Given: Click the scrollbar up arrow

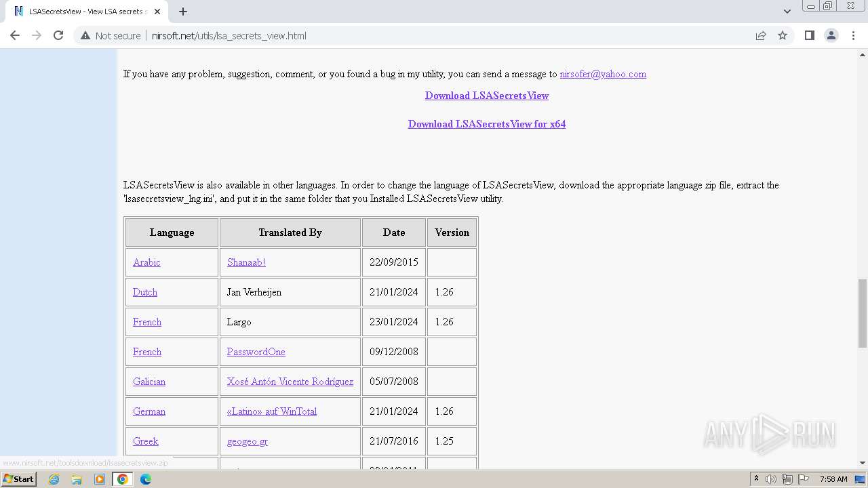Looking at the screenshot, I should [863, 55].
